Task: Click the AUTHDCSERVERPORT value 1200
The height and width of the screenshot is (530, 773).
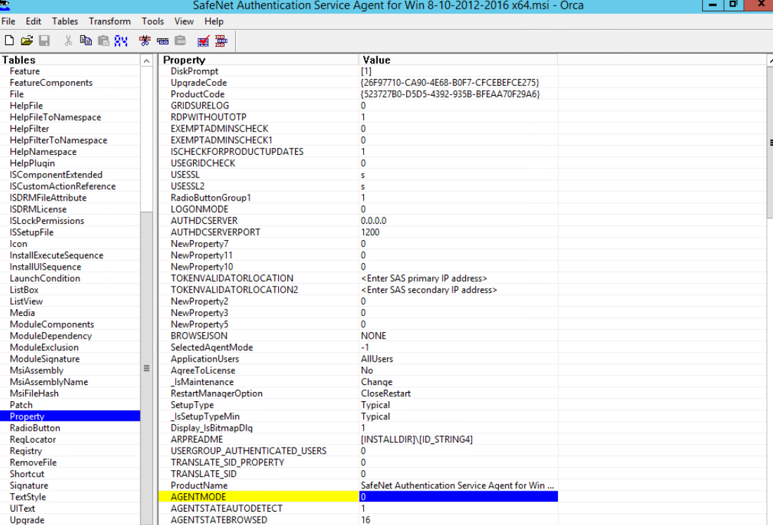Action: (370, 232)
